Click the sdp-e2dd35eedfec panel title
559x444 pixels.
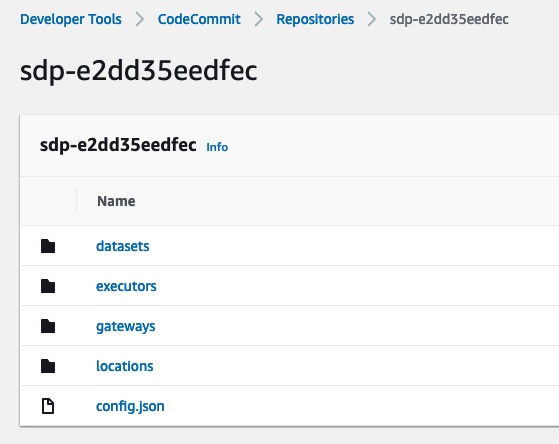pos(118,145)
